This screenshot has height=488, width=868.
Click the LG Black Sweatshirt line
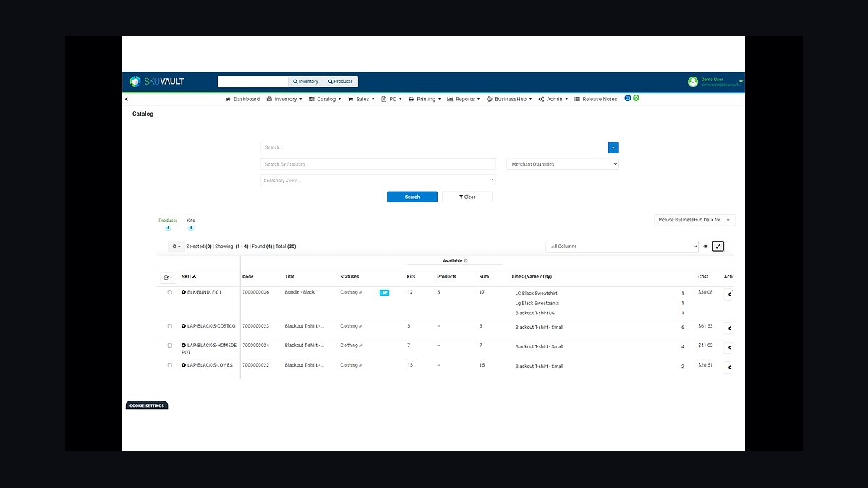click(536, 294)
